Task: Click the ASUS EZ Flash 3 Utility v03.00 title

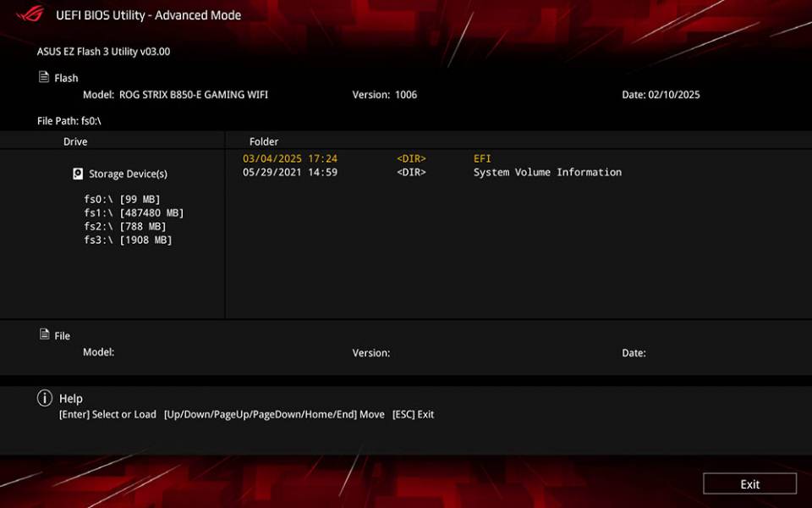Action: 103,52
